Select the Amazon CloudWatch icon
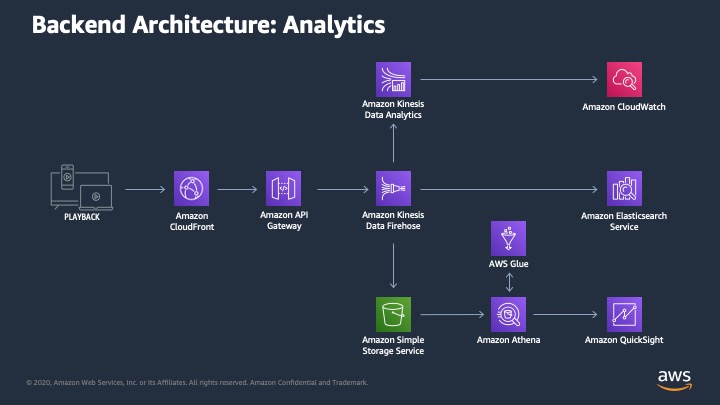 pyautogui.click(x=624, y=79)
